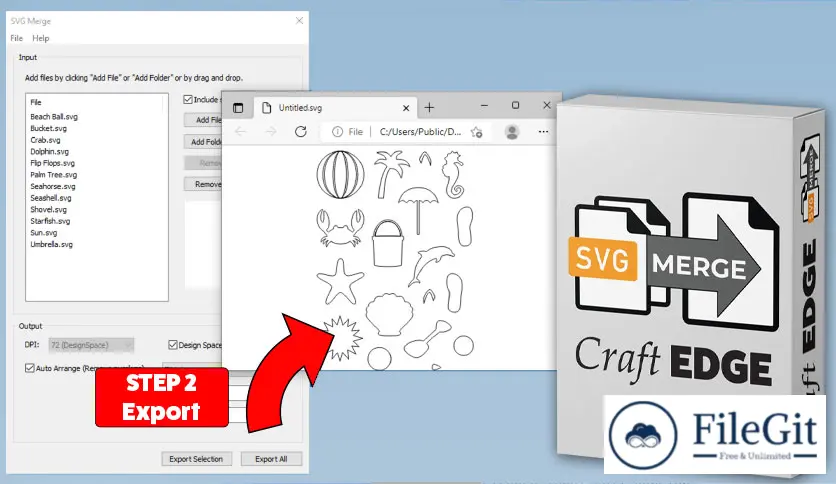Viewport: 836px width, 484px height.
Task: Click the Remove All button in SVG Merge
Action: pyautogui.click(x=203, y=184)
